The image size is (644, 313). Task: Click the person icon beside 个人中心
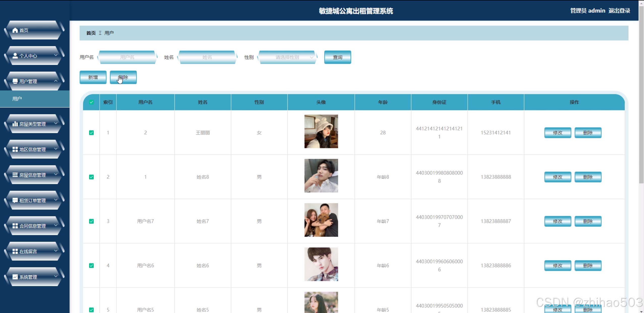15,56
